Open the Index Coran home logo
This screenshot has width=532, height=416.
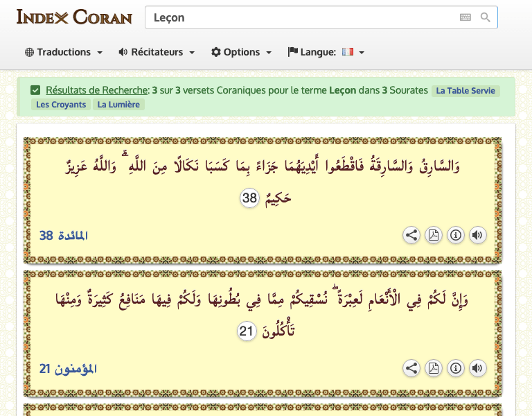pyautogui.click(x=74, y=17)
